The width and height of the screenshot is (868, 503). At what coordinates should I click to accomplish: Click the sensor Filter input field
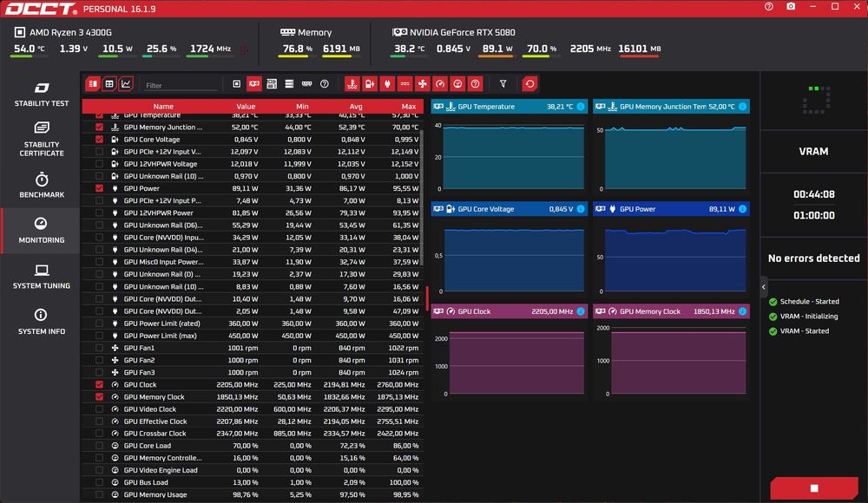(181, 85)
